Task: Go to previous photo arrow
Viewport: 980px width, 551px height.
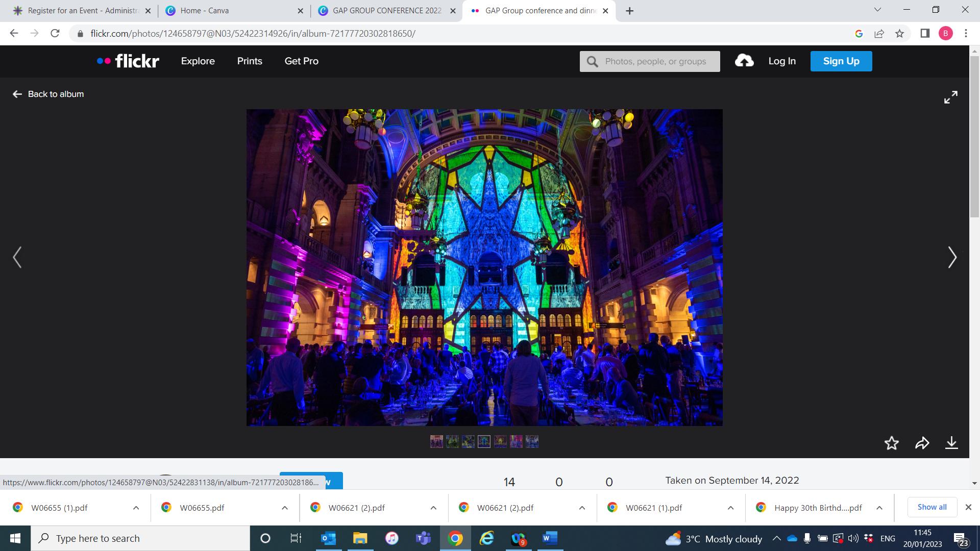Action: point(17,257)
